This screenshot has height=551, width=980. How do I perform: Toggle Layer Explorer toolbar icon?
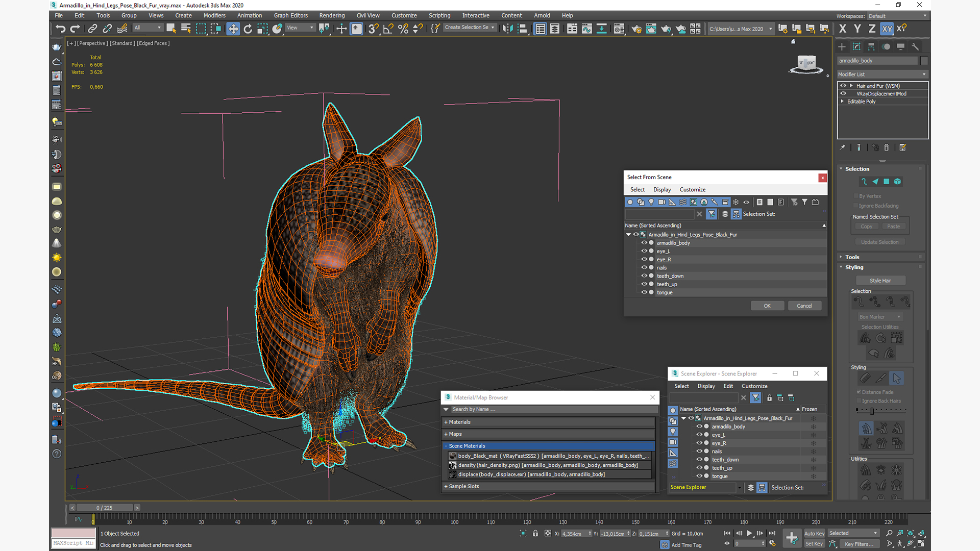(x=555, y=29)
